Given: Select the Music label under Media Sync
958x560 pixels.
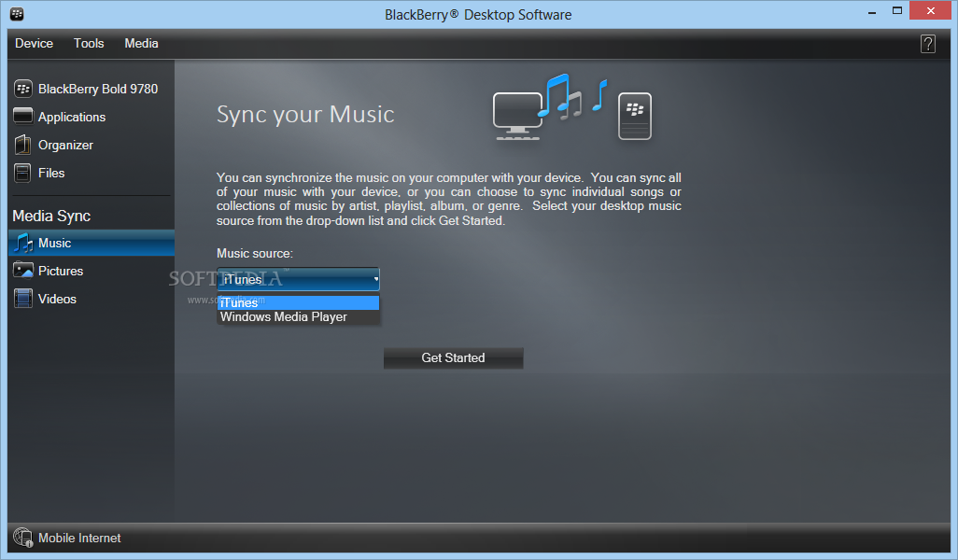Looking at the screenshot, I should pos(54,243).
